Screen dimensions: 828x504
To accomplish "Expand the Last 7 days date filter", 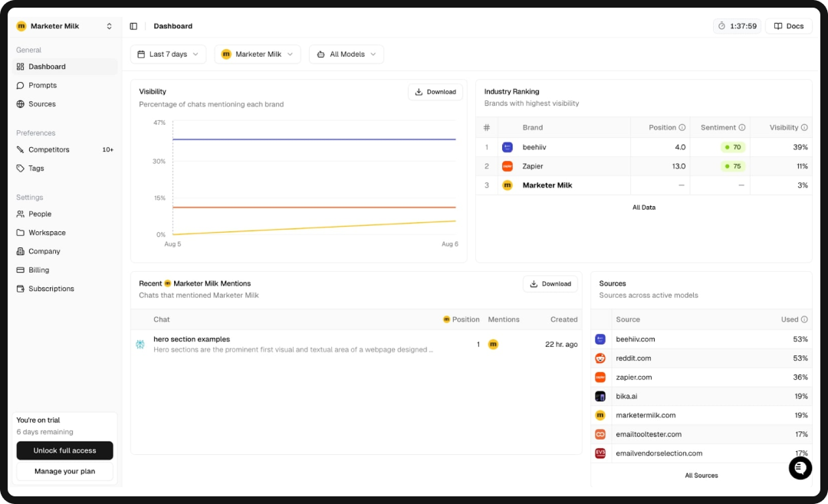I will click(x=168, y=54).
